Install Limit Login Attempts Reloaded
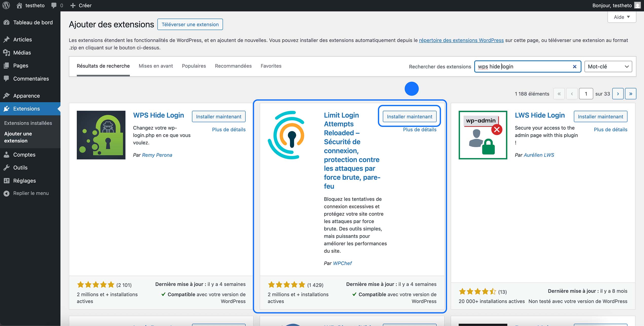Viewport: 644px width, 326px height. click(x=409, y=117)
